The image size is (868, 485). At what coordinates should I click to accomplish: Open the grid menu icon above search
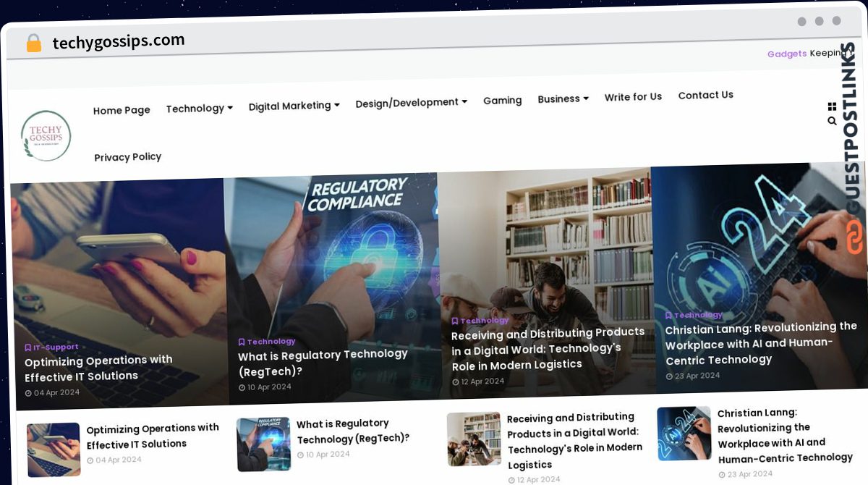[x=832, y=107]
